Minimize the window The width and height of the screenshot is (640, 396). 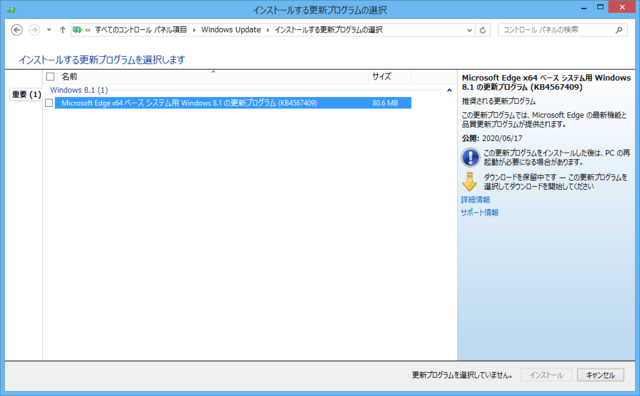(584, 7)
